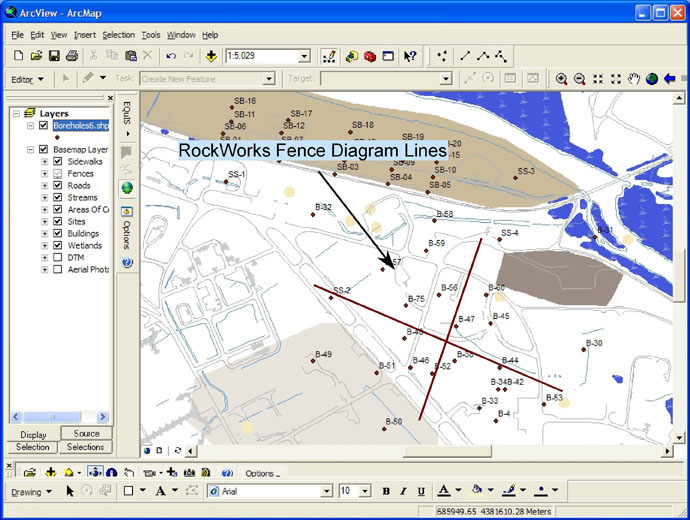Screen dimensions: 690x520
Task: Open the Selection menu
Action: [x=118, y=35]
